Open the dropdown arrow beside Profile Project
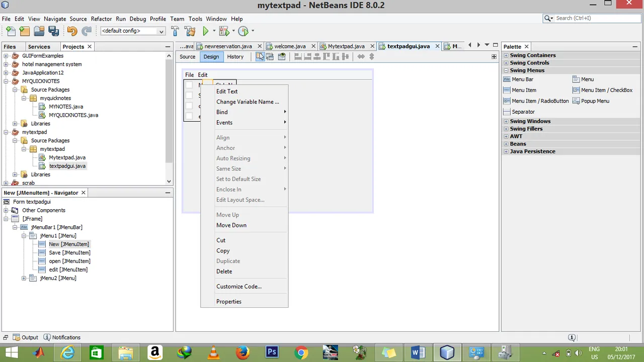Image resolution: width=644 pixels, height=362 pixels. [x=253, y=31]
